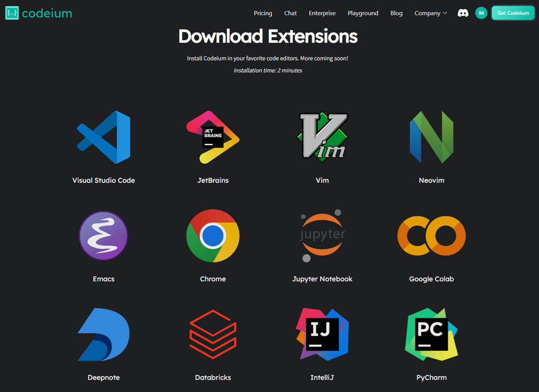Open the Chrome browser logo
Image resolution: width=539 pixels, height=392 pixels.
213,236
